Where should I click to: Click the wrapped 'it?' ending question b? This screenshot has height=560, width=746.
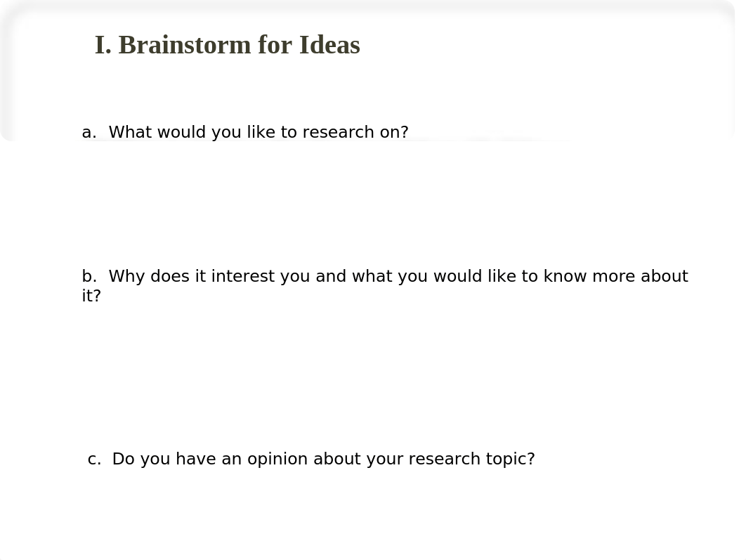[91, 296]
